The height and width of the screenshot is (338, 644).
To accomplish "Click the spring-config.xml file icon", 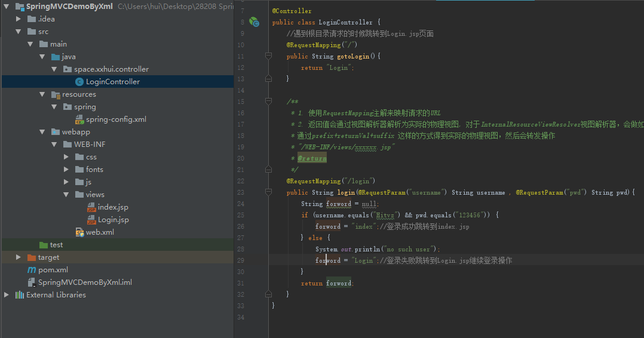I will pyautogui.click(x=79, y=119).
